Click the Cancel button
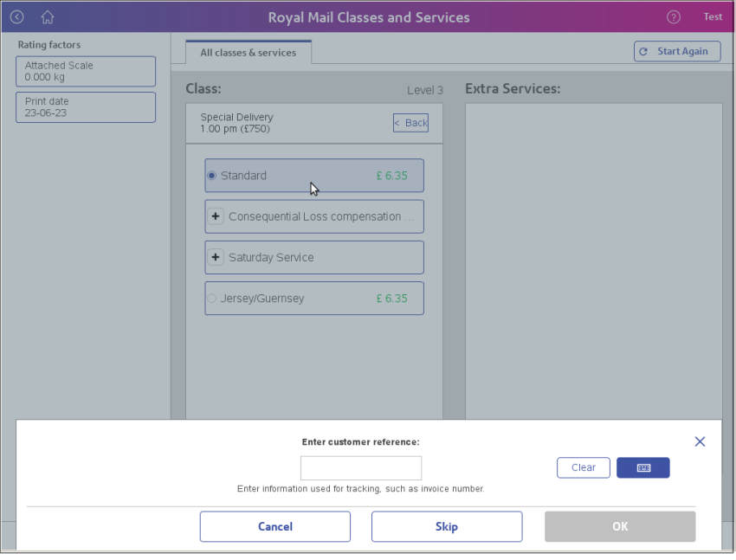 pyautogui.click(x=275, y=526)
